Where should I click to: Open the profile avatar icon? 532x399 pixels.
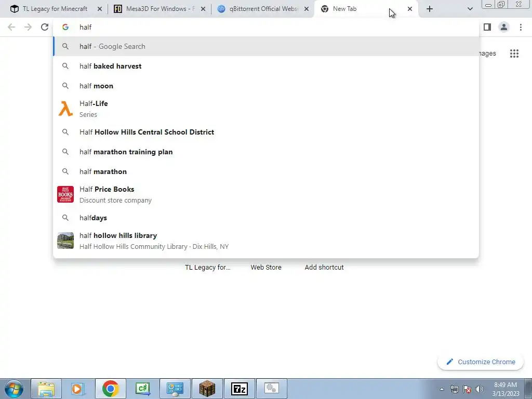point(504,27)
